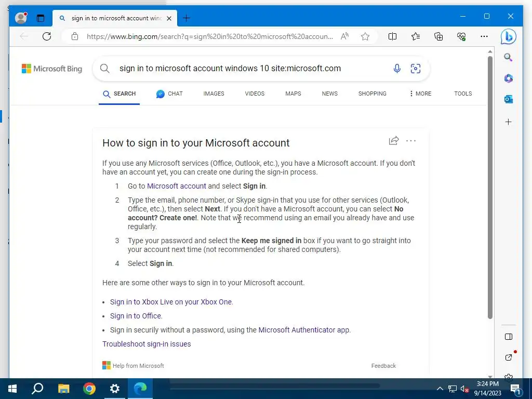
Task: Open Settings gear on taskbar
Action: (115, 389)
